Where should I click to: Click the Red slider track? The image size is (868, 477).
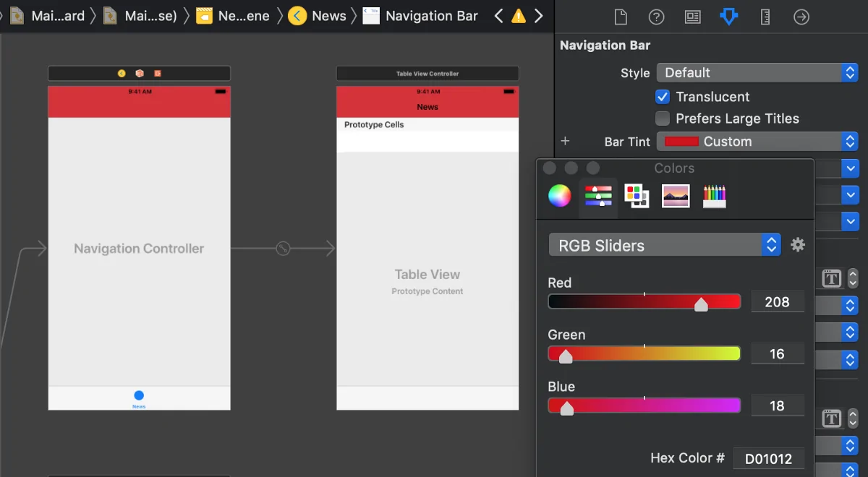(x=644, y=302)
